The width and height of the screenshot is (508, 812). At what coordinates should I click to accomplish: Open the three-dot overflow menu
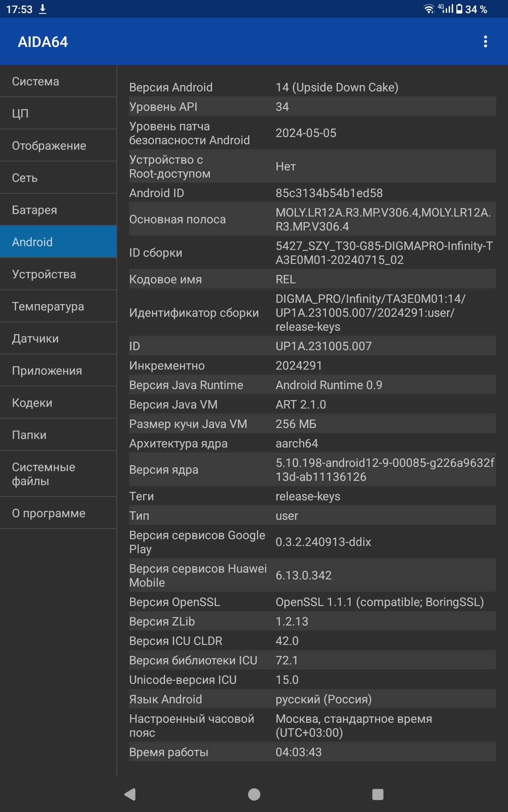tap(485, 41)
